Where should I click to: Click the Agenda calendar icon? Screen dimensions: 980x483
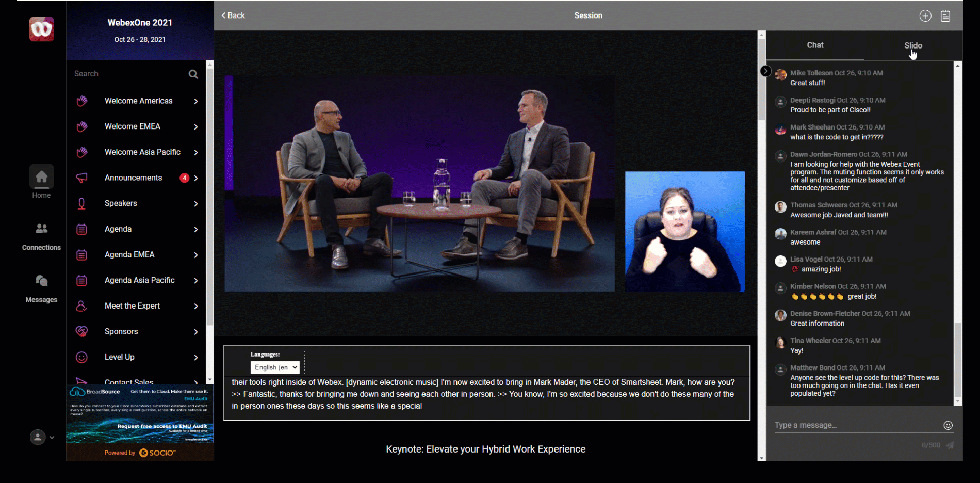(x=81, y=229)
